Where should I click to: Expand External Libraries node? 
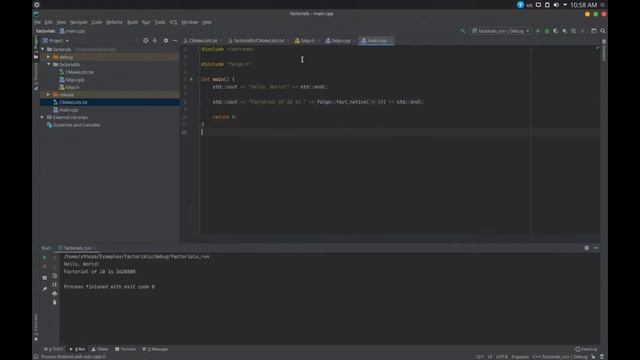42,118
